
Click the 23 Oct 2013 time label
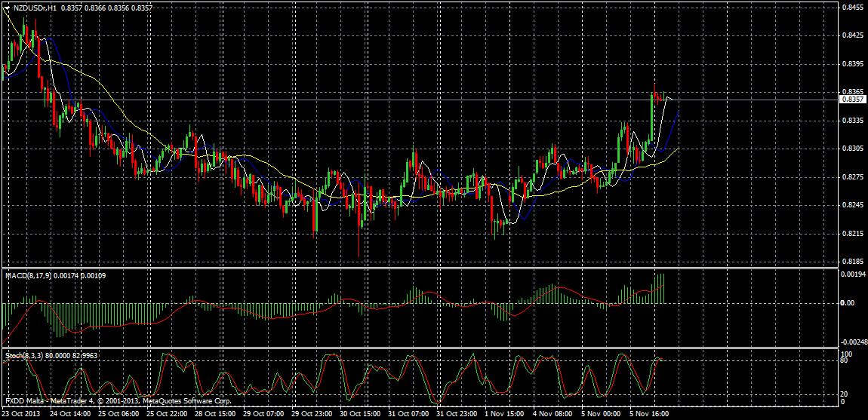point(21,414)
